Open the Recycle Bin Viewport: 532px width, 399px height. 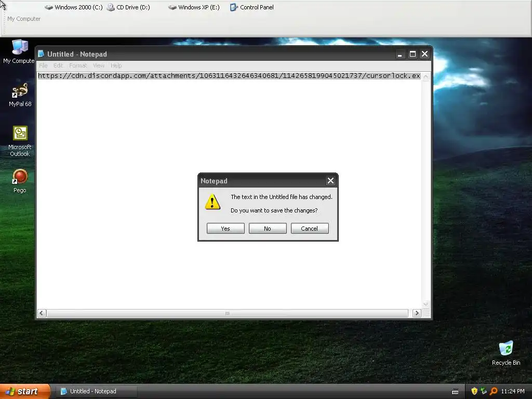506,353
